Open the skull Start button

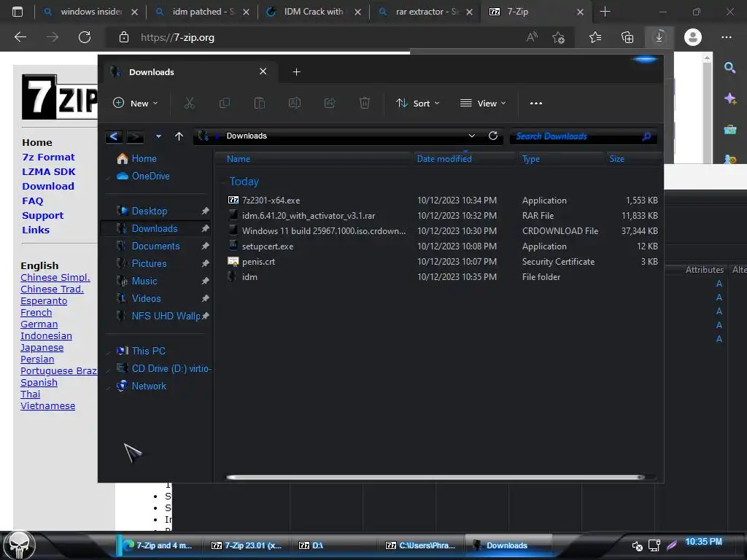[x=18, y=544]
